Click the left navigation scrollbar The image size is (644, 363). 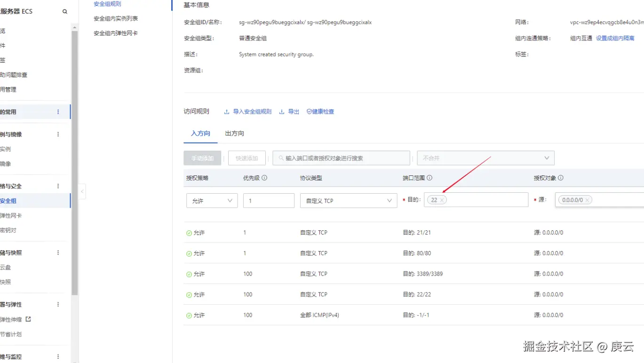tap(75, 162)
